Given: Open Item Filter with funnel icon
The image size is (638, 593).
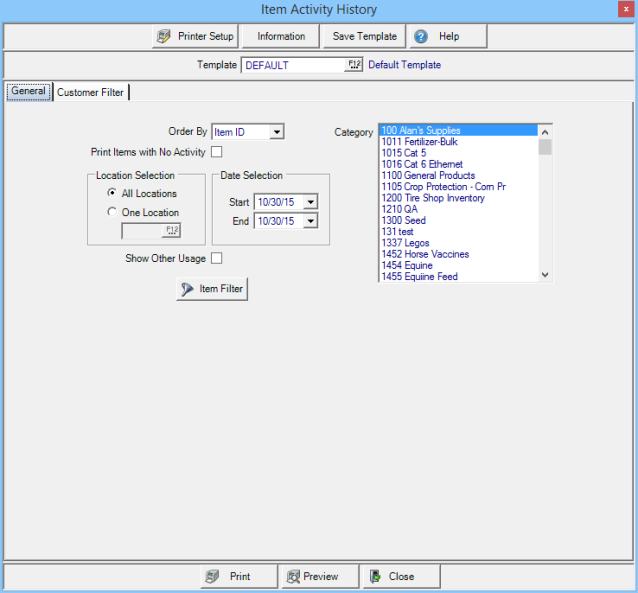Looking at the screenshot, I should point(187,289).
